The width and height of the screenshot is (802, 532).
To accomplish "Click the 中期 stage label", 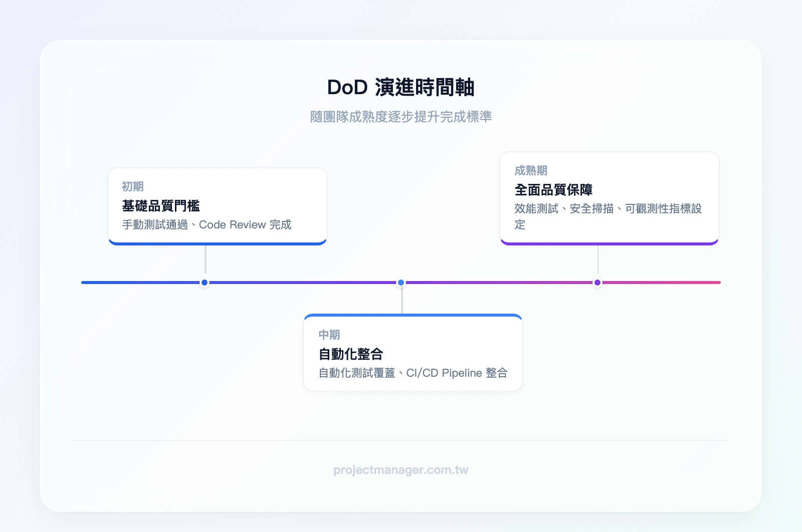I will point(329,335).
